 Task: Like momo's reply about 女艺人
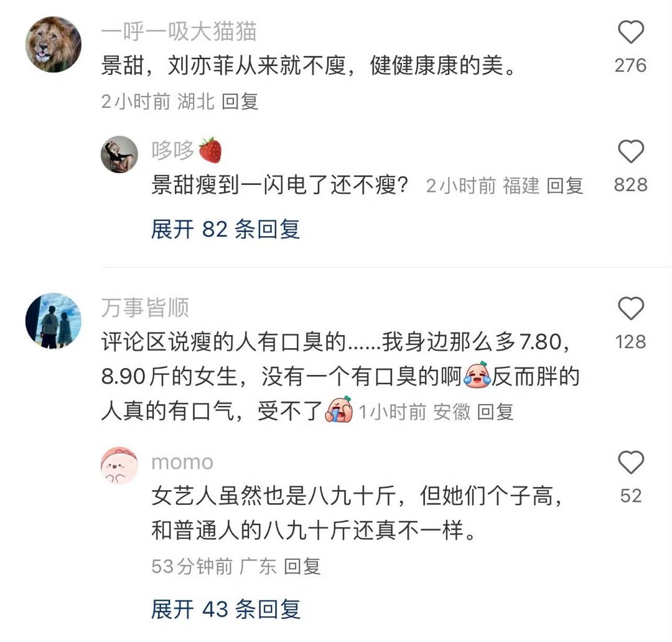pyautogui.click(x=630, y=462)
